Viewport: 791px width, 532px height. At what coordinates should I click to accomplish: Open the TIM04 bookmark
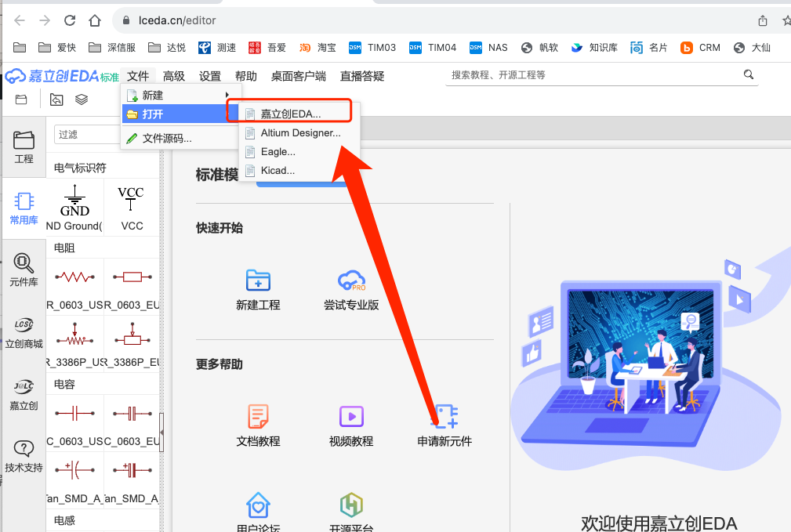coord(433,47)
